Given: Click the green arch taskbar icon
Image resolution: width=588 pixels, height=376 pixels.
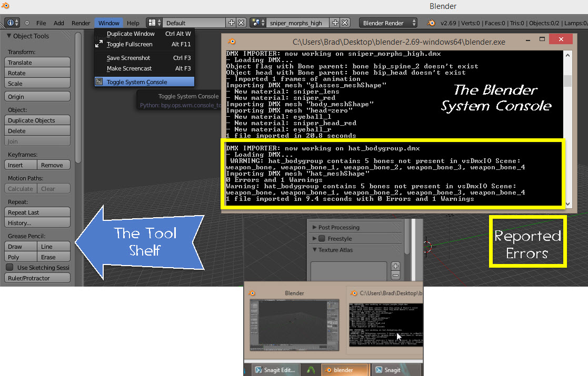Looking at the screenshot, I should 311,370.
